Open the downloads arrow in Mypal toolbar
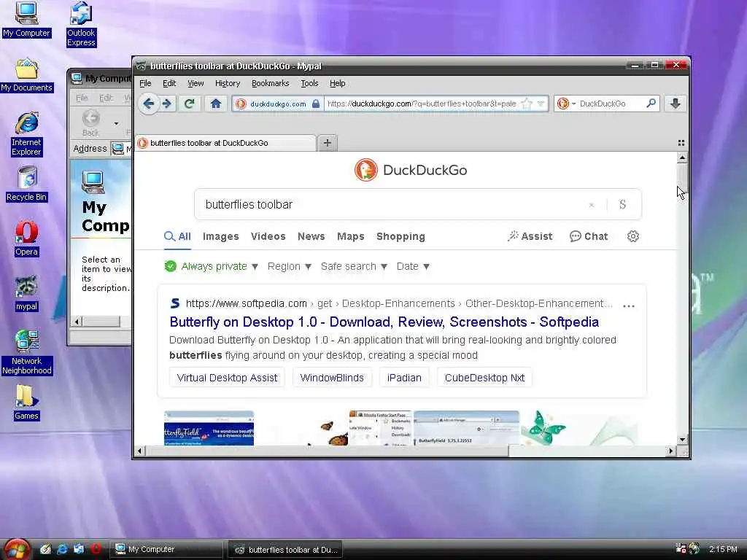 pos(675,104)
